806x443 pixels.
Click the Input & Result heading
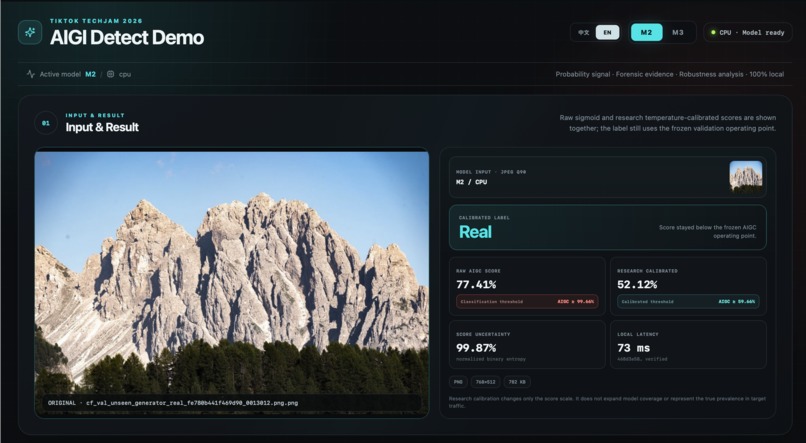pyautogui.click(x=102, y=127)
